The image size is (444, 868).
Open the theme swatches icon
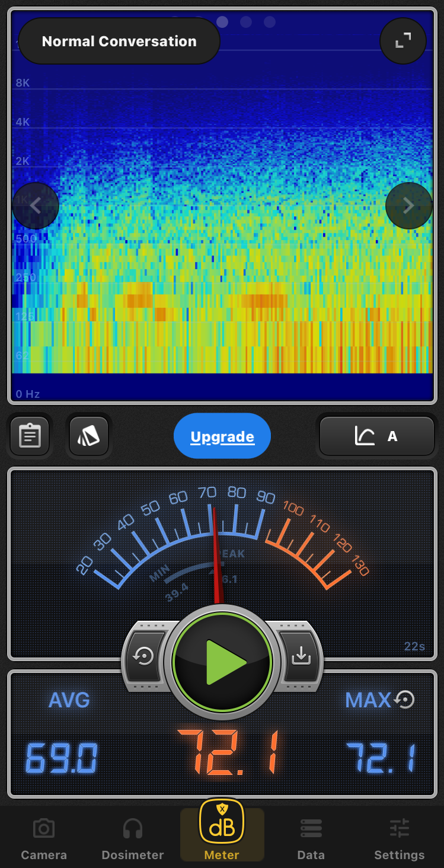point(89,436)
